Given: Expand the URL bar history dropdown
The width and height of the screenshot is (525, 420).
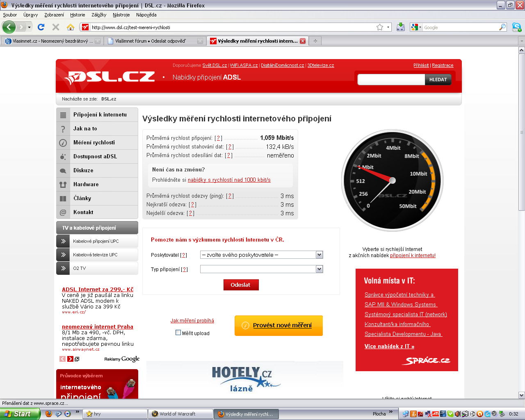Looking at the screenshot, I should (388, 27).
